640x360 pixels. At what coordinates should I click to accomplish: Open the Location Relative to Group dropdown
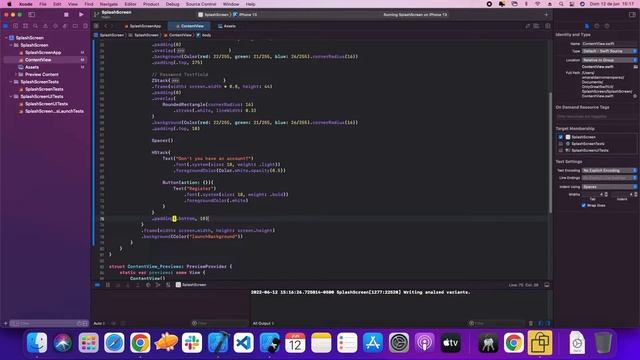(609, 60)
